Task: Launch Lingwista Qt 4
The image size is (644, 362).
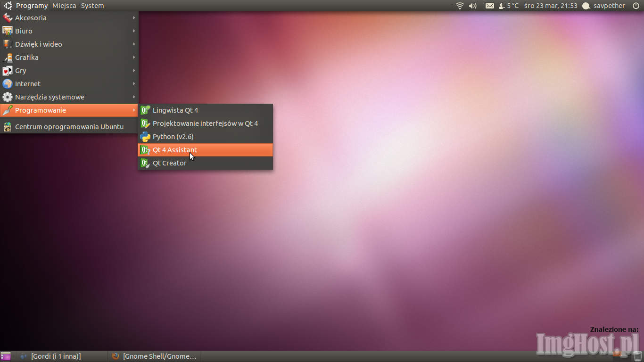Action: [x=205, y=110]
